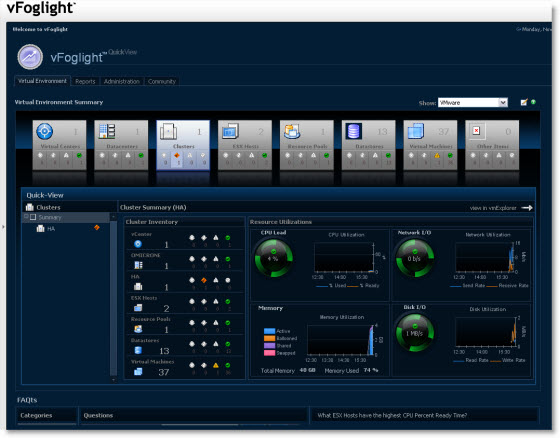The height and width of the screenshot is (438, 560).
Task: Click the left panel expand arrow at window edge
Action: 3,227
